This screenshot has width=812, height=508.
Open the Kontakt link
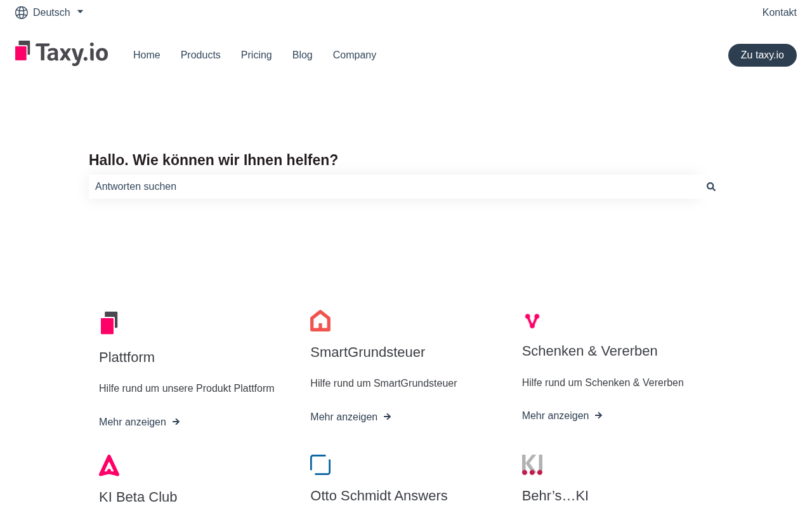coord(780,13)
